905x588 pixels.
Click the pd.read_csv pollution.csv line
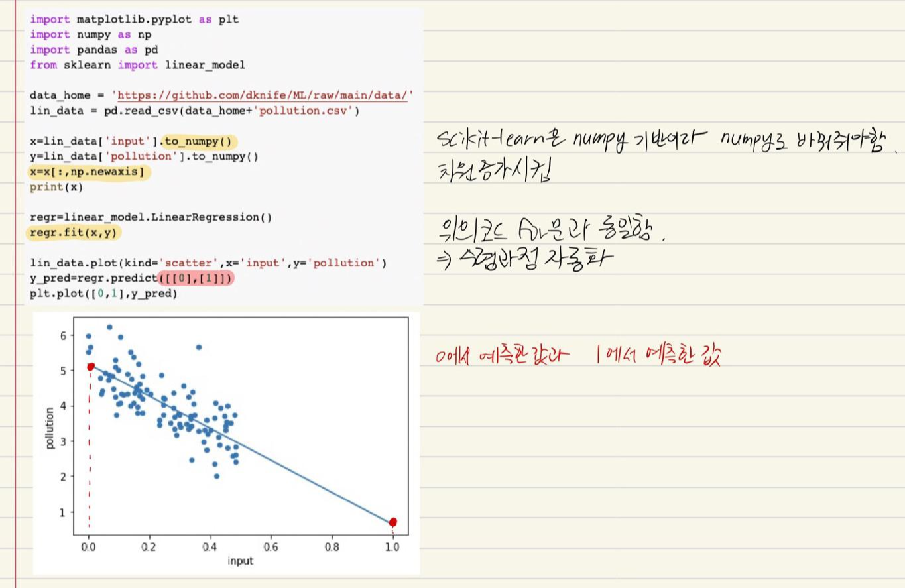click(194, 111)
